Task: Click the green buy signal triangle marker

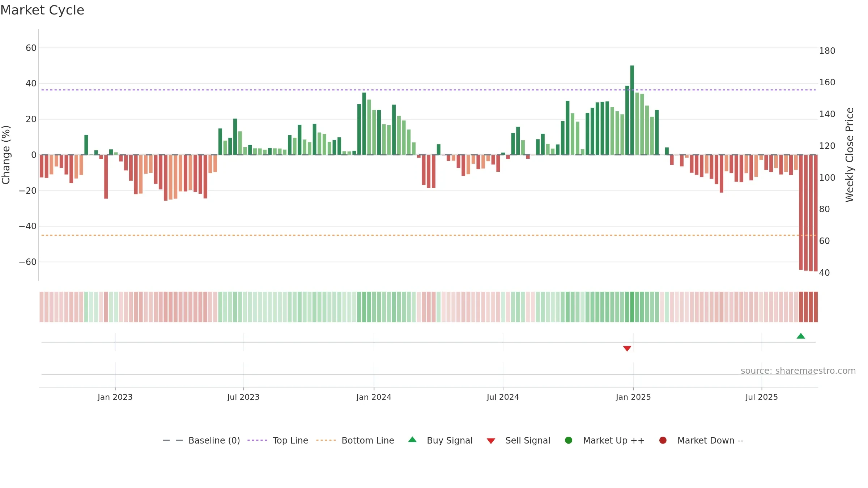Action: 801,336
